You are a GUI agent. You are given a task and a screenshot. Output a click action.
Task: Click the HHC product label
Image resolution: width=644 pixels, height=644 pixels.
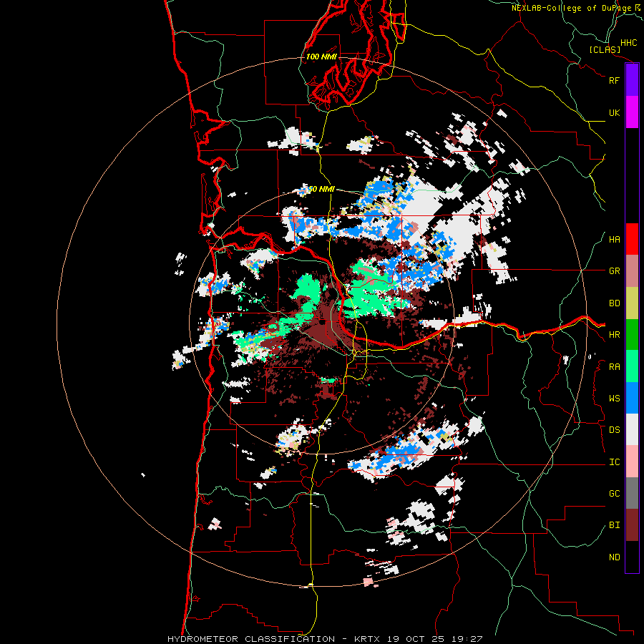tap(628, 43)
